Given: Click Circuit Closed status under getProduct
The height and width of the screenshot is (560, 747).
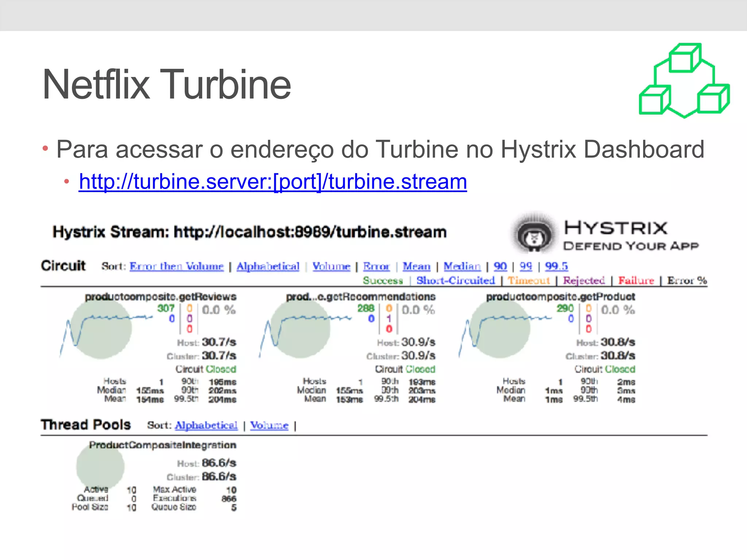Looking at the screenshot, I should tap(605, 369).
